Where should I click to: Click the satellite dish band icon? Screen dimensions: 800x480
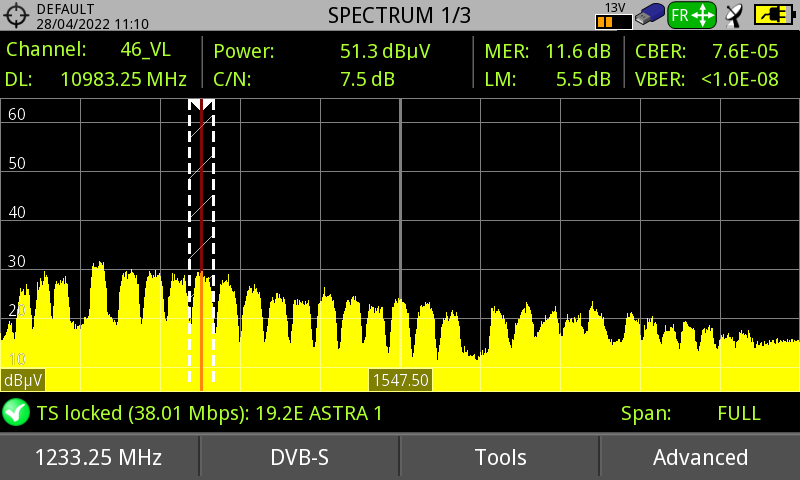tap(735, 15)
